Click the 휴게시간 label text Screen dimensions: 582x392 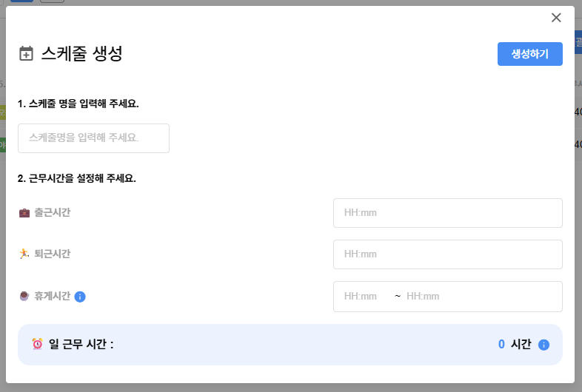53,296
